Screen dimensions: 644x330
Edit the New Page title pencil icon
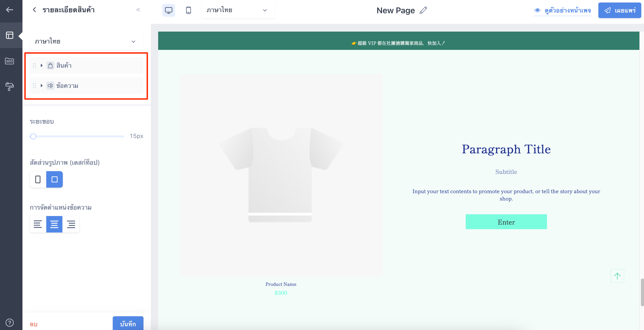click(x=423, y=11)
